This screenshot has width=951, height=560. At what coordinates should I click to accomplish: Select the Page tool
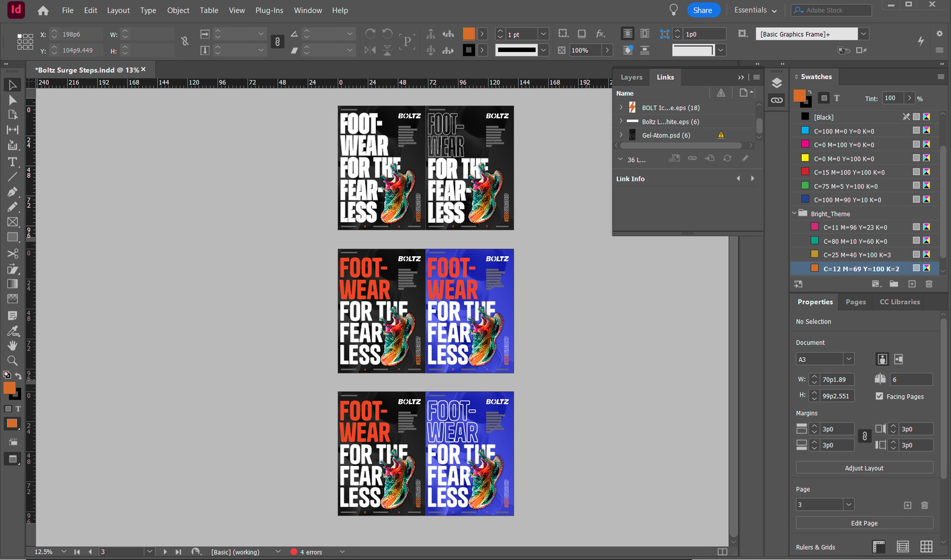point(12,115)
